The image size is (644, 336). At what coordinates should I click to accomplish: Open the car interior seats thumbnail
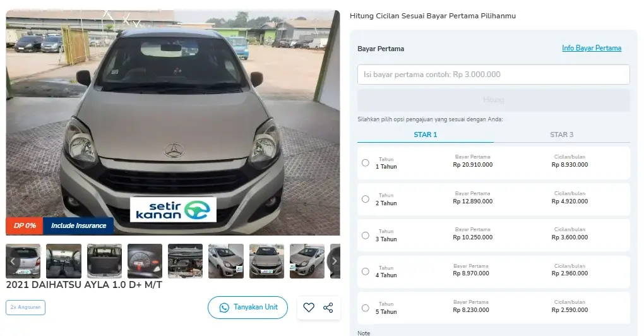64,261
